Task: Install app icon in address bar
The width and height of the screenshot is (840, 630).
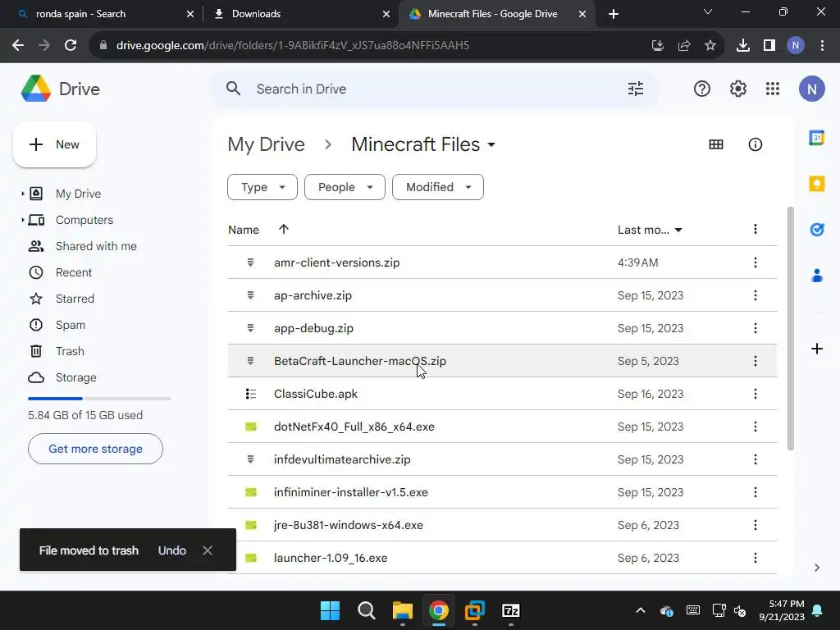Action: click(x=658, y=46)
